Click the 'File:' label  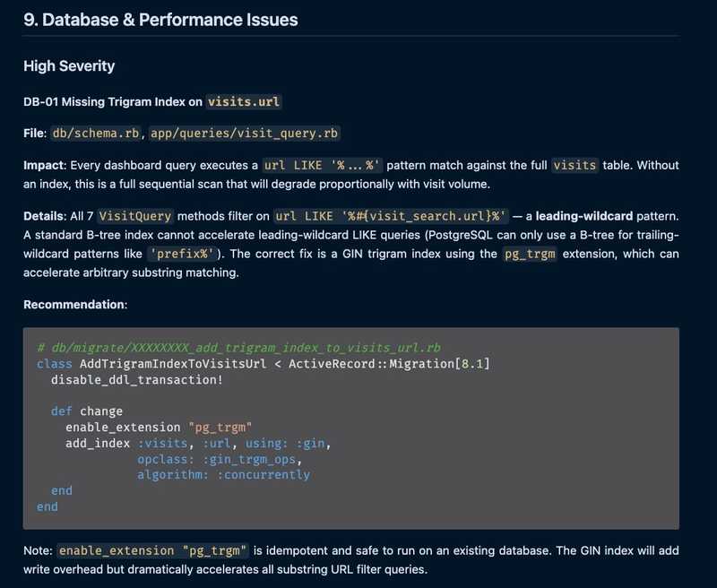pos(35,133)
